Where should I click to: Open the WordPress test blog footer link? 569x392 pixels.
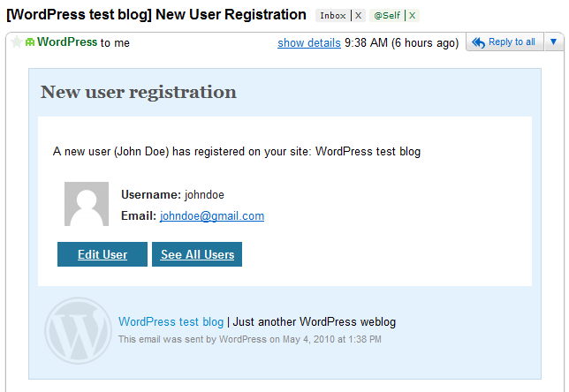(171, 321)
